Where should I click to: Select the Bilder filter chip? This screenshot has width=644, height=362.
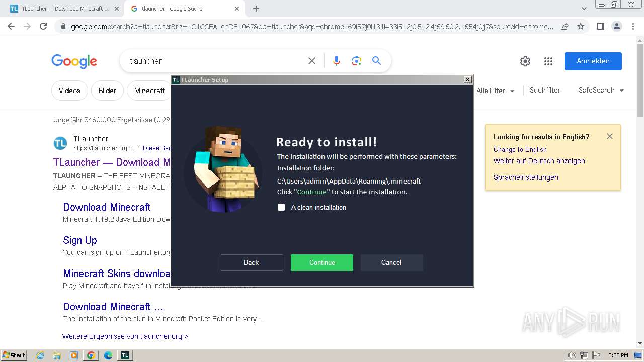pos(107,90)
